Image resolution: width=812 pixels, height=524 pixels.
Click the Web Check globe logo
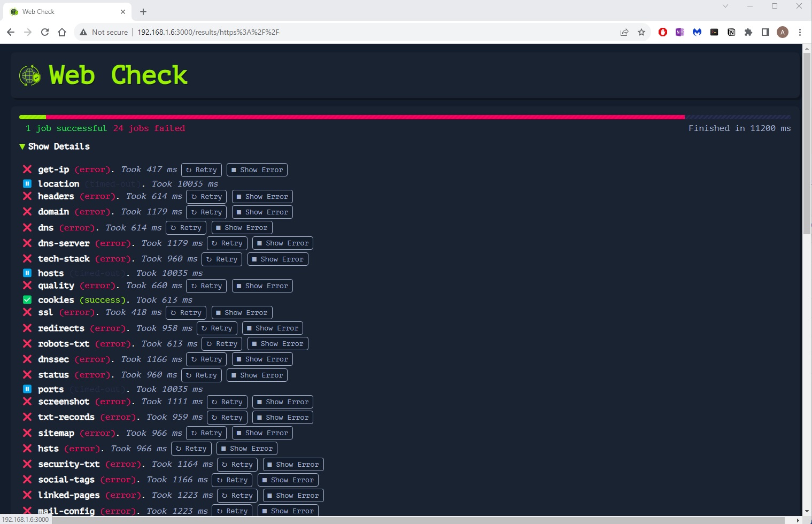point(29,75)
